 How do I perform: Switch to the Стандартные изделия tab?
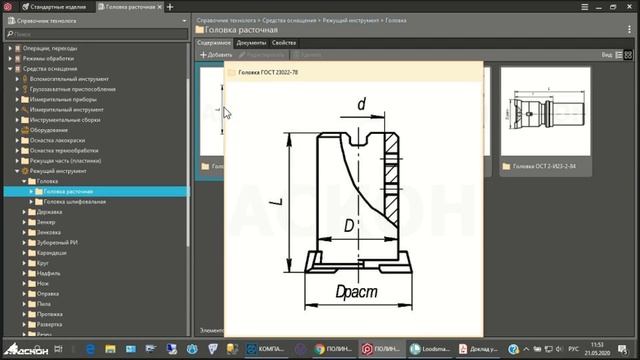point(54,7)
